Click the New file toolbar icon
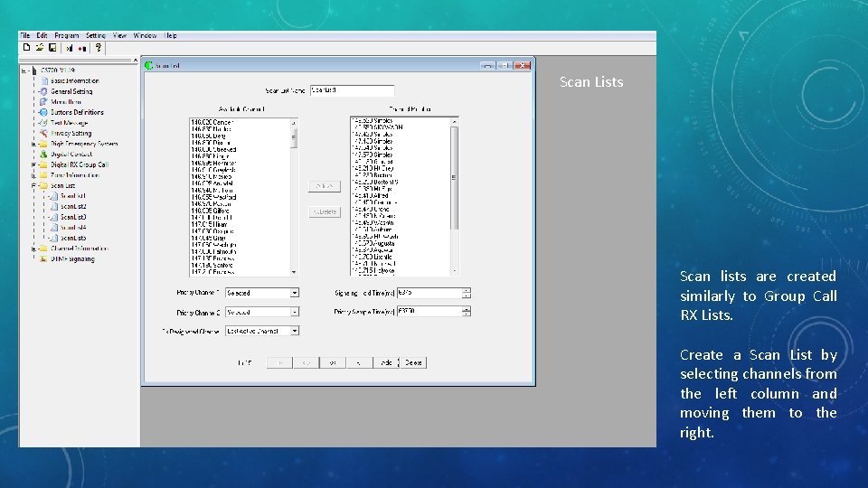Screen dimensions: 868x488 [x=26, y=48]
